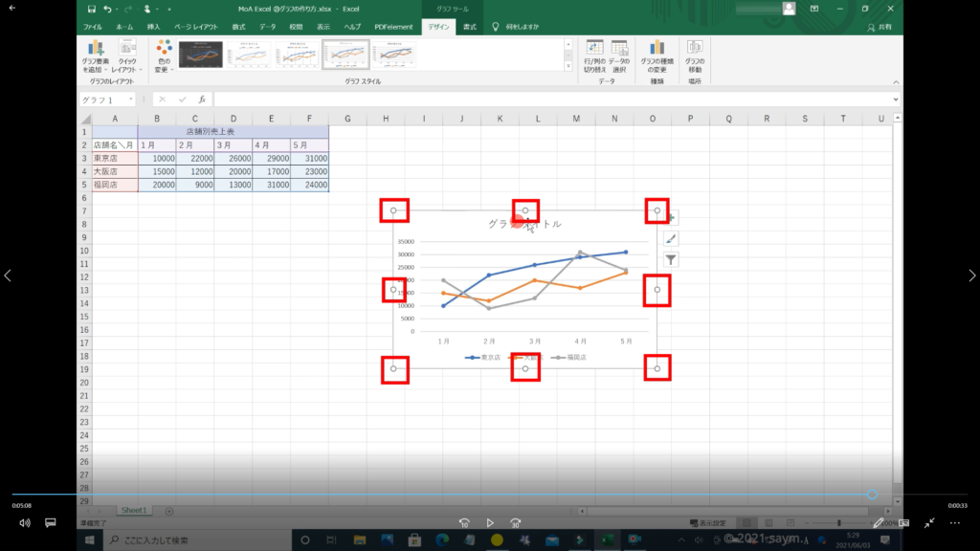Click the 共有 share button
Viewport: 980px width, 551px height.
(880, 28)
